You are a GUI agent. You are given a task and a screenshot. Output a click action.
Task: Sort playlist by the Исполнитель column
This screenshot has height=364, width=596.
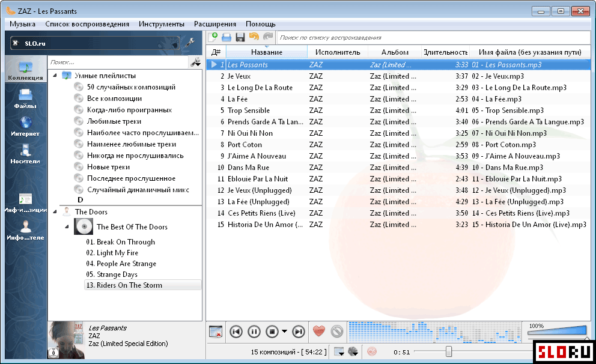coord(338,52)
